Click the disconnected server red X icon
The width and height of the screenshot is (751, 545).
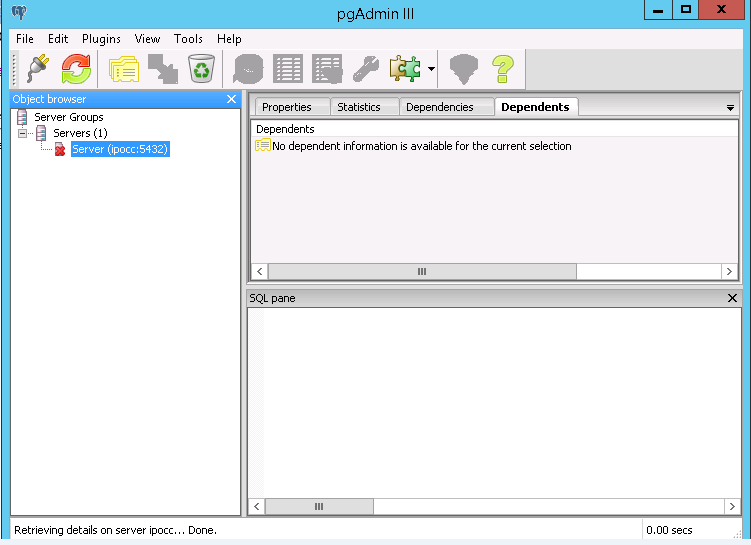tap(60, 149)
